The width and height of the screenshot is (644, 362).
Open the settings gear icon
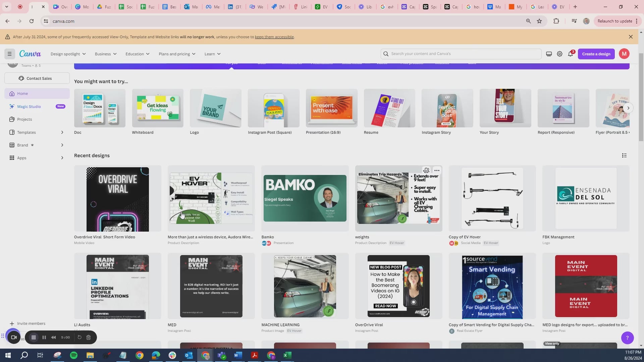coord(559,54)
